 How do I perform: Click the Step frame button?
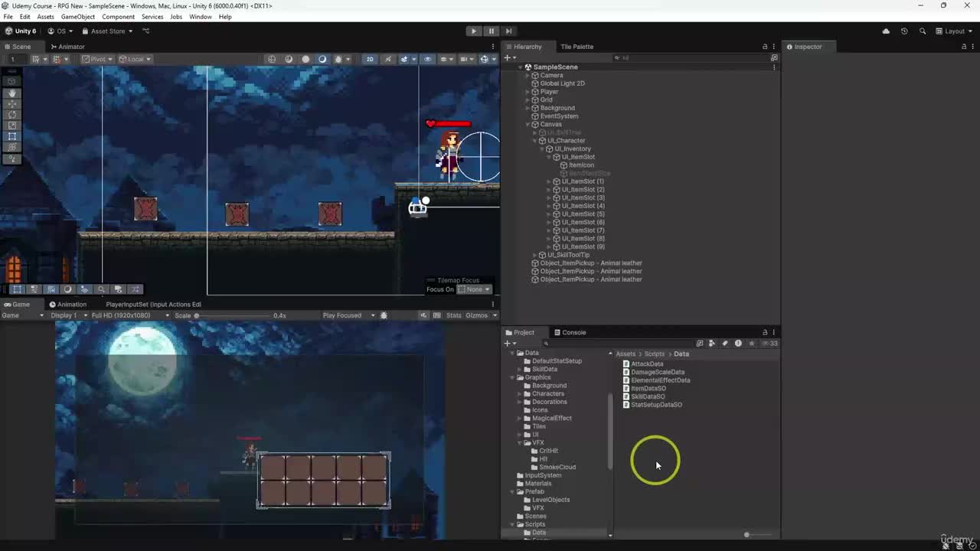coord(508,31)
